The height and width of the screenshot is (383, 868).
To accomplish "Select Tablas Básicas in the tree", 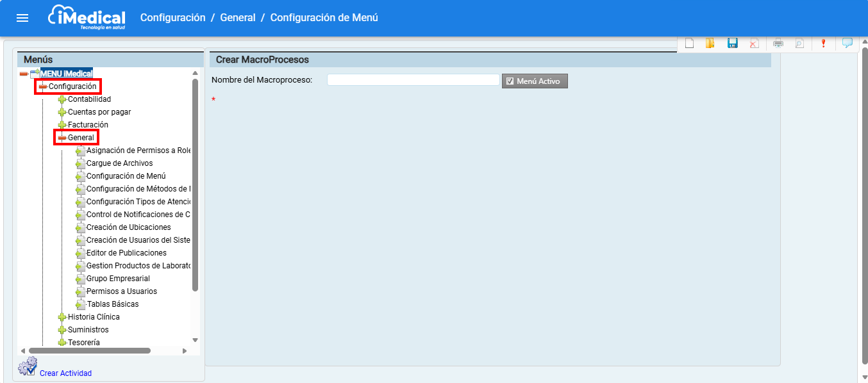I will (x=113, y=304).
